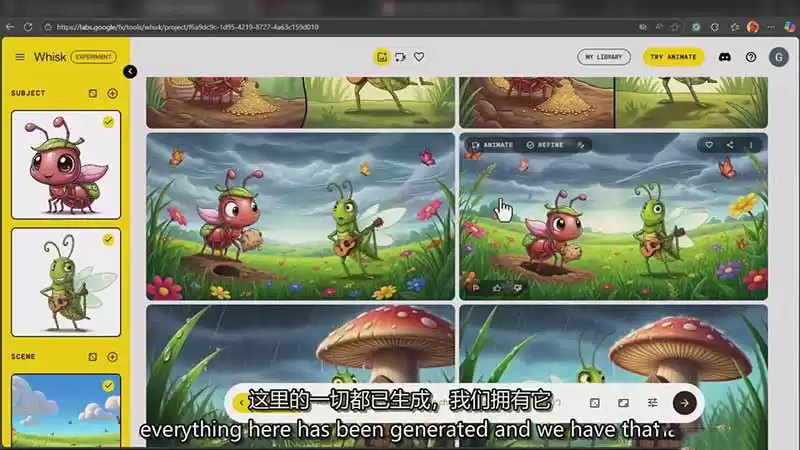This screenshot has height=450, width=800.
Task: Open settings sliders in the prompt bar
Action: (652, 402)
